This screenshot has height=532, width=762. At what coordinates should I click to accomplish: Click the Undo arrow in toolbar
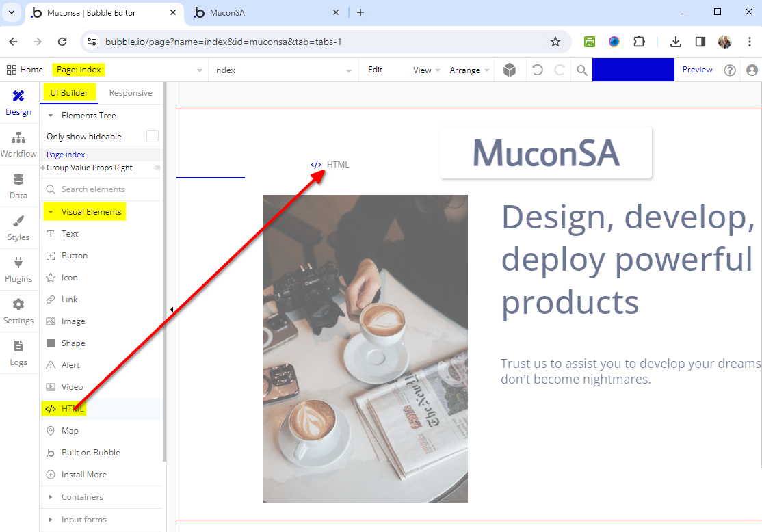point(538,70)
